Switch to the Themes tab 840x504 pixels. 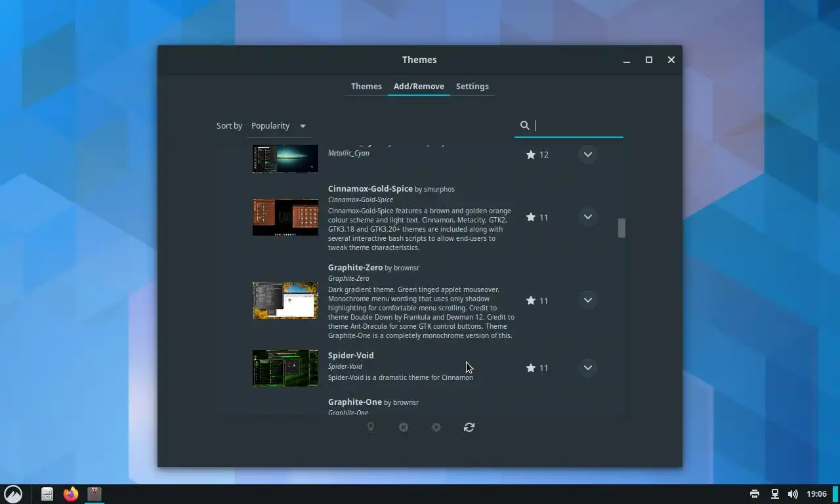point(366,86)
